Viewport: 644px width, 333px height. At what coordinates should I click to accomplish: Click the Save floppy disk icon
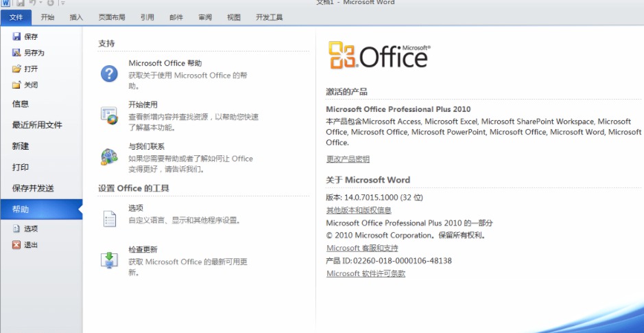16,36
